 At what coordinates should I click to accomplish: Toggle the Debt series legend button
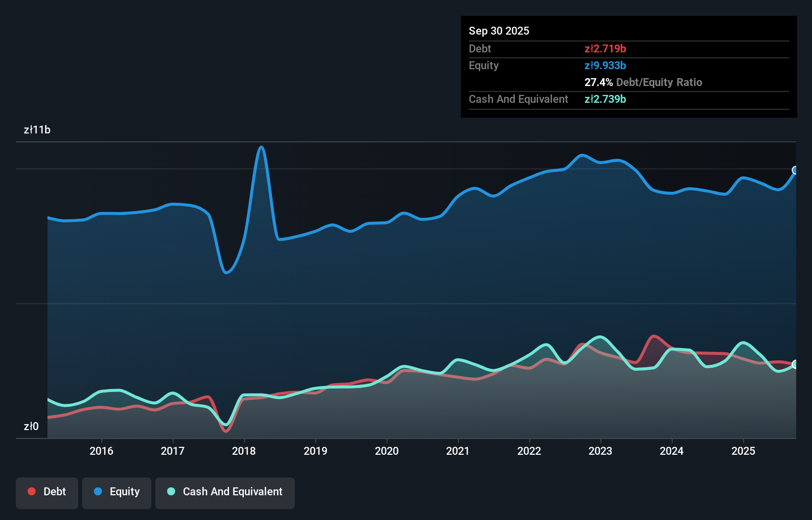point(47,493)
